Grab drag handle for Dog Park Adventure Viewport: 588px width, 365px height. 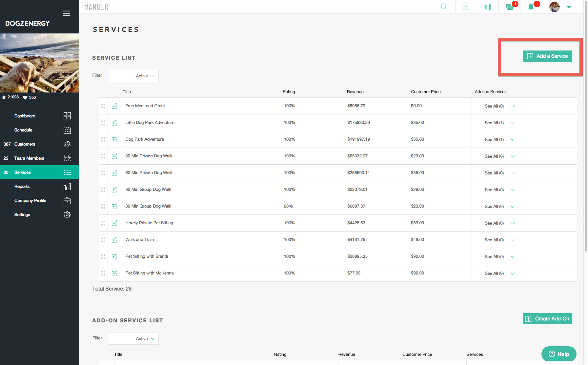tap(103, 139)
